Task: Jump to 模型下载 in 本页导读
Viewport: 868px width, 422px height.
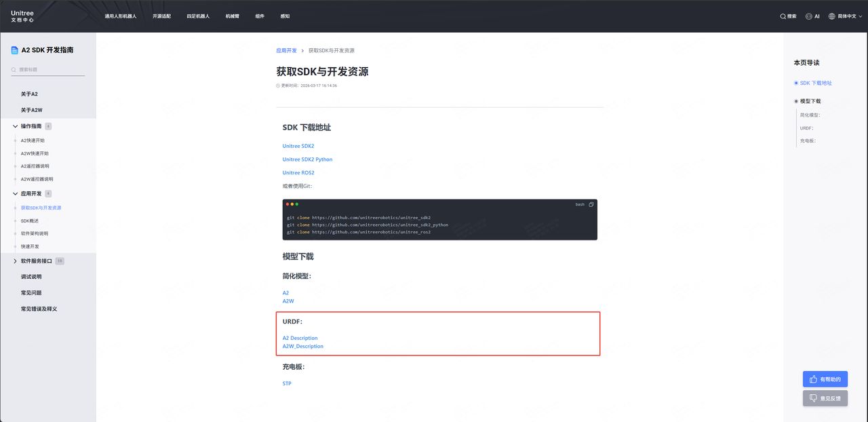Action: pos(810,101)
